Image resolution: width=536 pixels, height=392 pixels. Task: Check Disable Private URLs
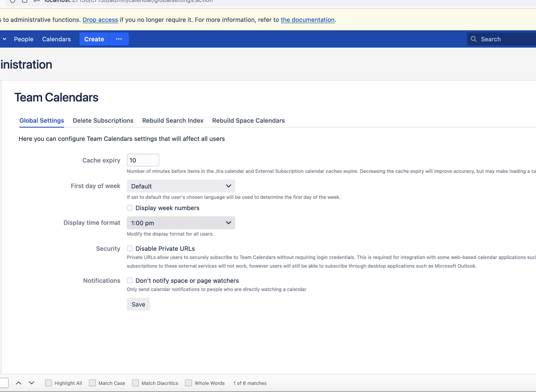point(130,248)
